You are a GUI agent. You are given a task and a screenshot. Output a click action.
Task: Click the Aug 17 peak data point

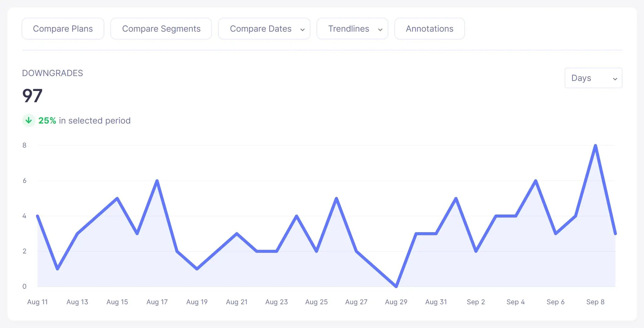tap(157, 181)
